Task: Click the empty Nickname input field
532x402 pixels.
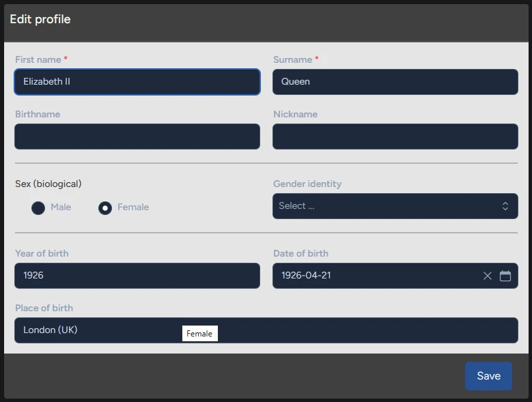Action: (x=395, y=137)
